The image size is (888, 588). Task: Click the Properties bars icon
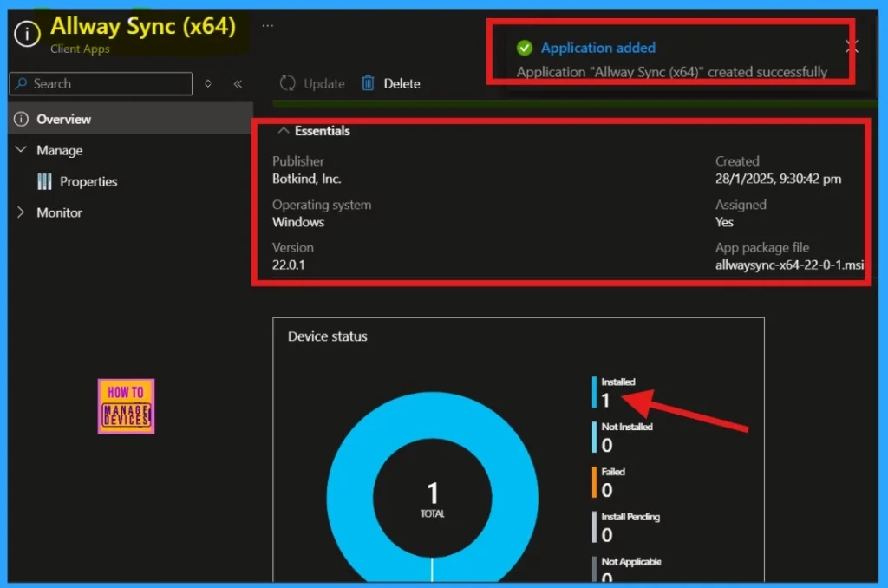point(44,181)
